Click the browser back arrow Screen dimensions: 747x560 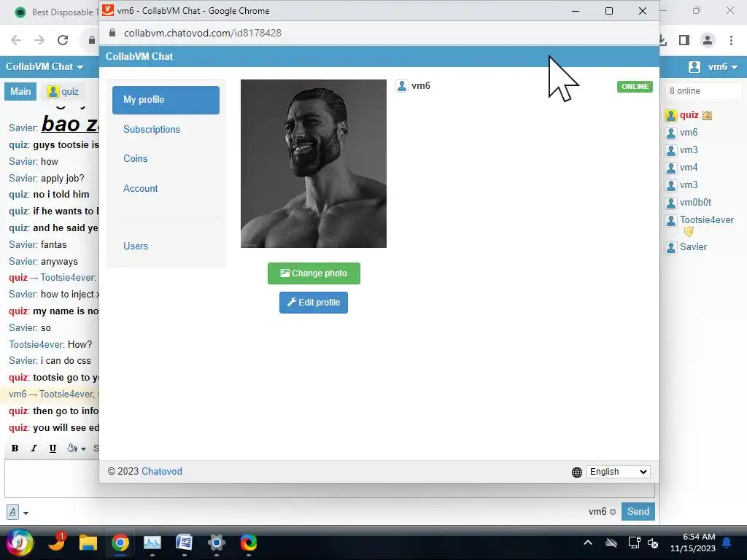(x=16, y=40)
